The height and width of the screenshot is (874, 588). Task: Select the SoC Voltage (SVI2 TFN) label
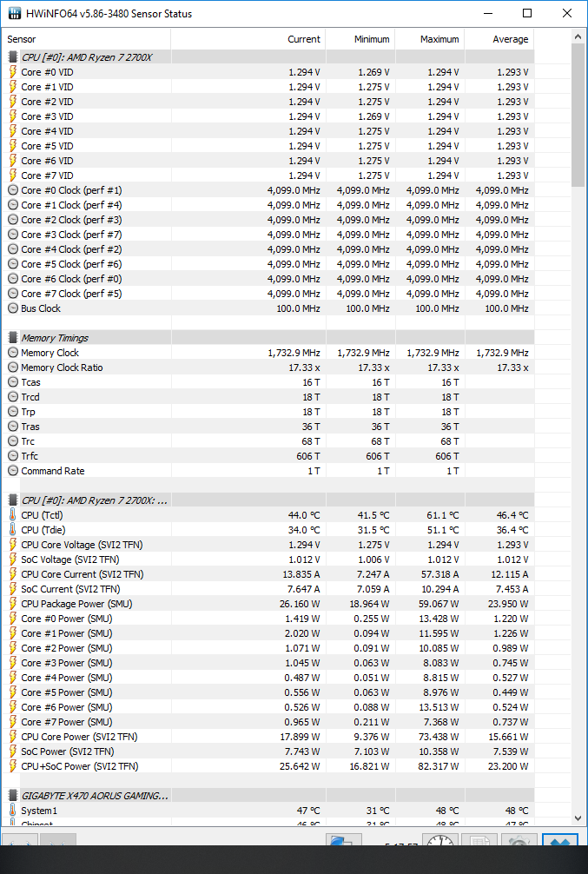click(70, 559)
